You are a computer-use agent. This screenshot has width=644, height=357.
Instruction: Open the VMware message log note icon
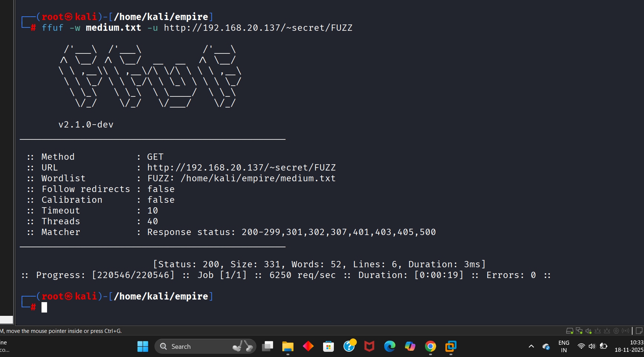pos(639,331)
